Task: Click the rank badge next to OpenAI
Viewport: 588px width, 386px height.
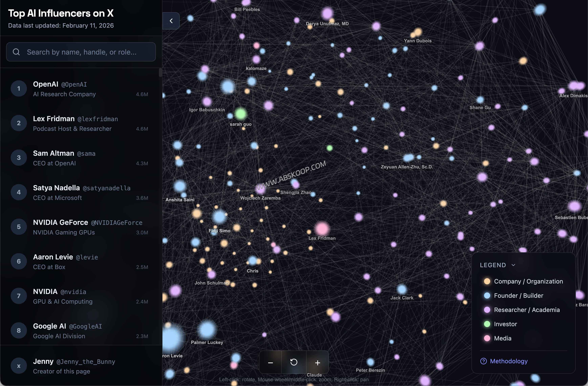Action: tap(18, 88)
